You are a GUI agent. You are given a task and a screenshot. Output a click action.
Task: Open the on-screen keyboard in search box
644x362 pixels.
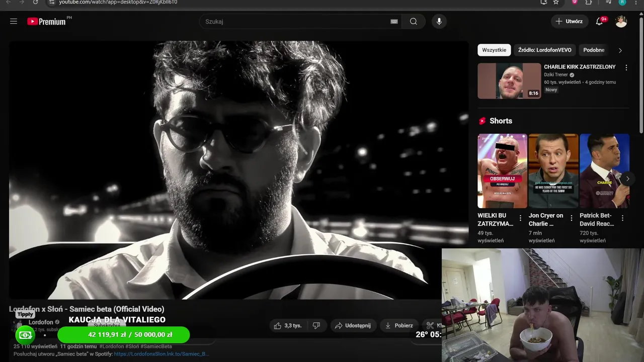click(x=394, y=21)
